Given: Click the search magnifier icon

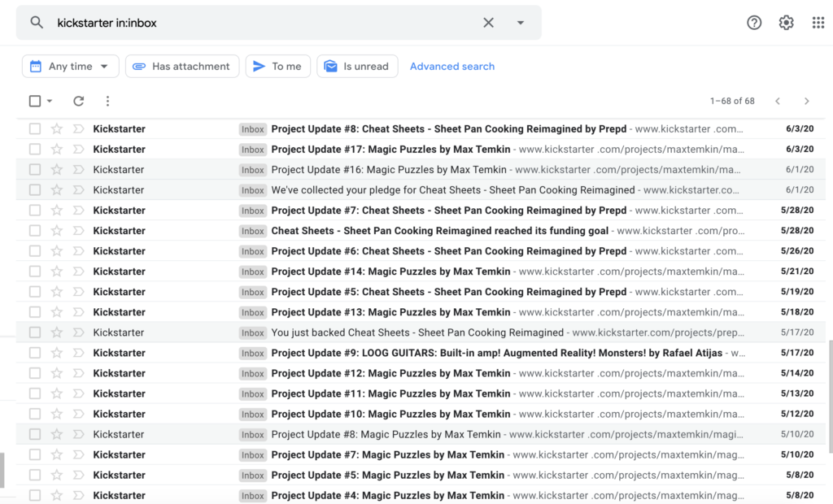Looking at the screenshot, I should click(x=36, y=22).
